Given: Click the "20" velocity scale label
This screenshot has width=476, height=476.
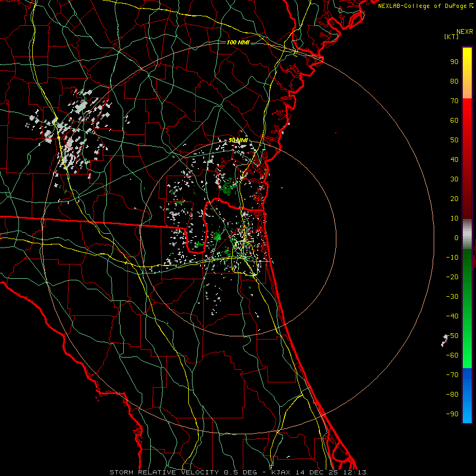Looking at the screenshot, I should (454, 199).
